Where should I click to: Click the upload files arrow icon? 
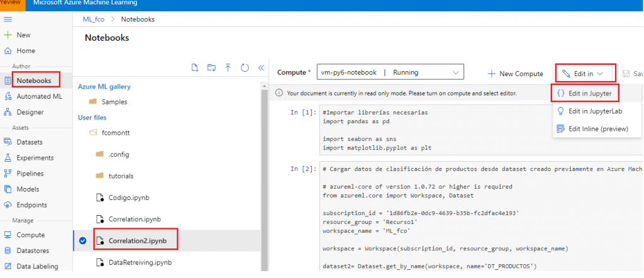coord(228,68)
